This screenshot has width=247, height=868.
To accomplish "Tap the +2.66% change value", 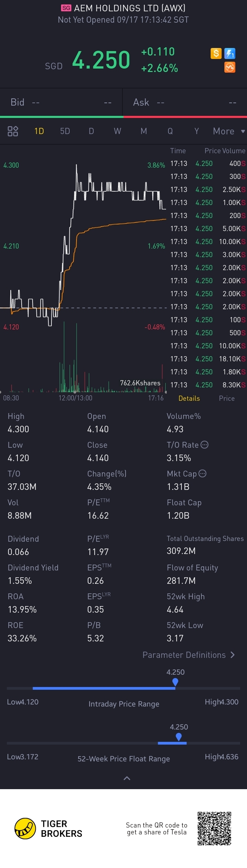I will [160, 68].
